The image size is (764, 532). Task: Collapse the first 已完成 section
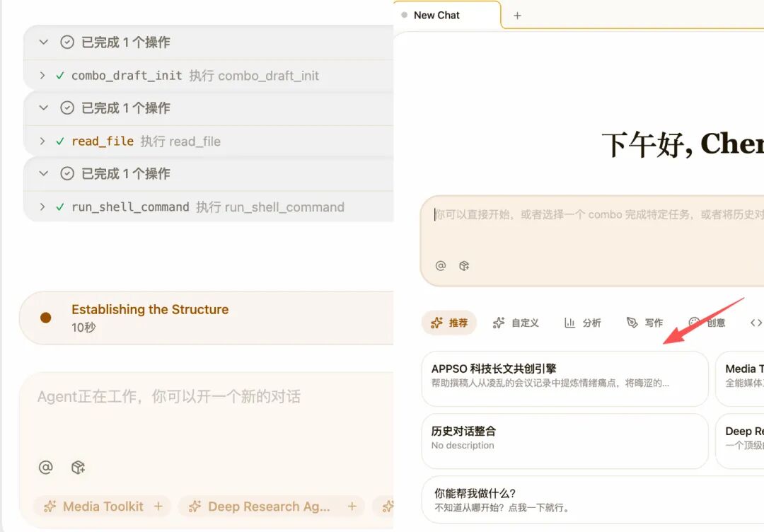(x=42, y=42)
